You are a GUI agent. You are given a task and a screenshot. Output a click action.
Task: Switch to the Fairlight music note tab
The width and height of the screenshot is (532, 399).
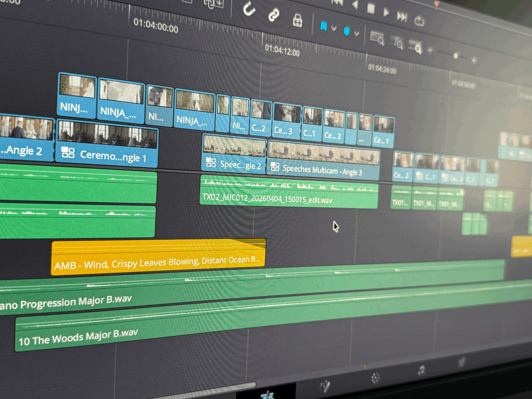point(421,370)
